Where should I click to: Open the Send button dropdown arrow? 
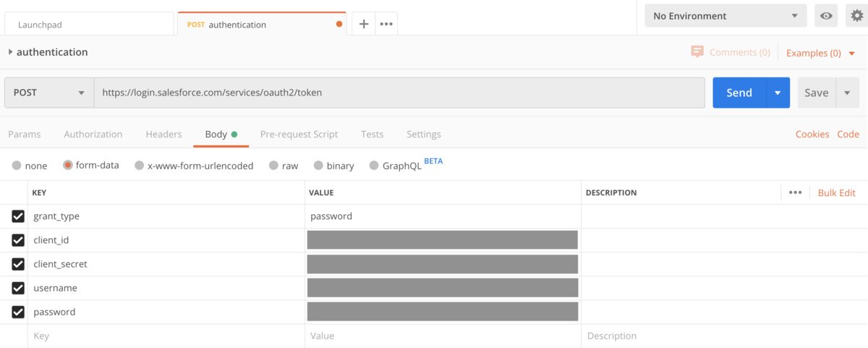(778, 93)
